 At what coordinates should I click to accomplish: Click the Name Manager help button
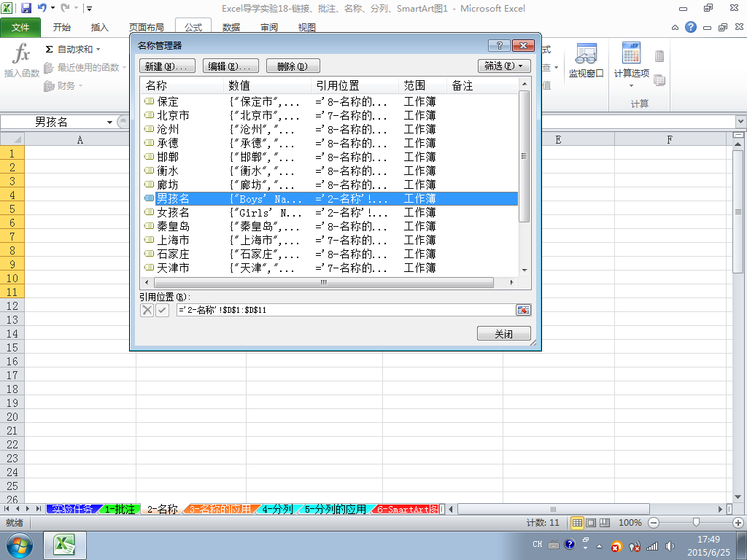499,46
